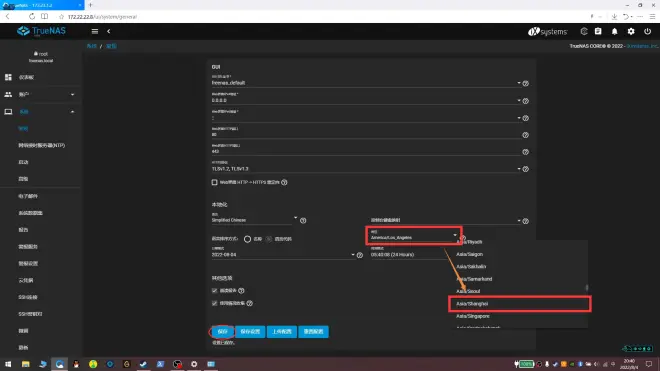Select the first sort-by radio button
This screenshot has height=371, width=660.
click(248, 239)
